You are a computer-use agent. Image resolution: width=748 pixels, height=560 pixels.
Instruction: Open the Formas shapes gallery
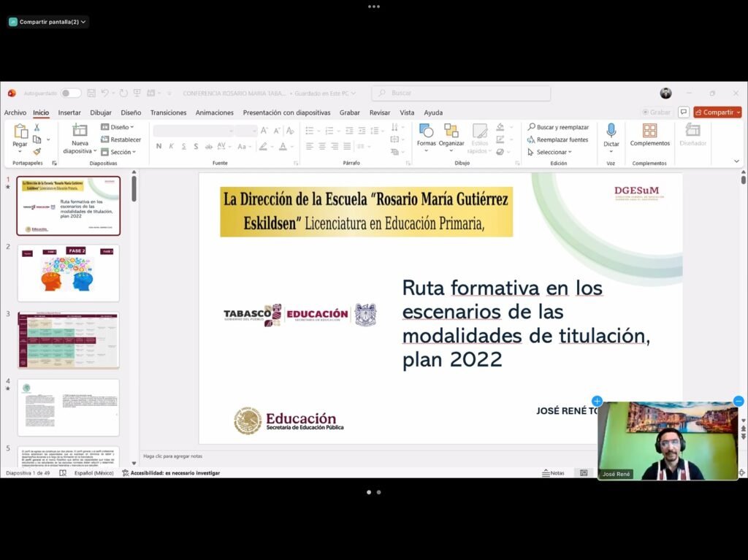click(x=426, y=131)
